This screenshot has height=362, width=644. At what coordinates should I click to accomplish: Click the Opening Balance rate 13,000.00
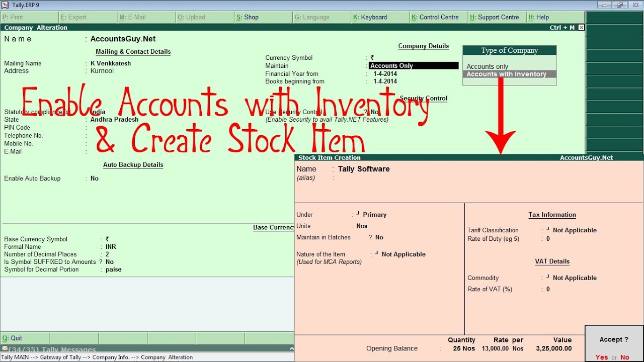[x=495, y=348]
